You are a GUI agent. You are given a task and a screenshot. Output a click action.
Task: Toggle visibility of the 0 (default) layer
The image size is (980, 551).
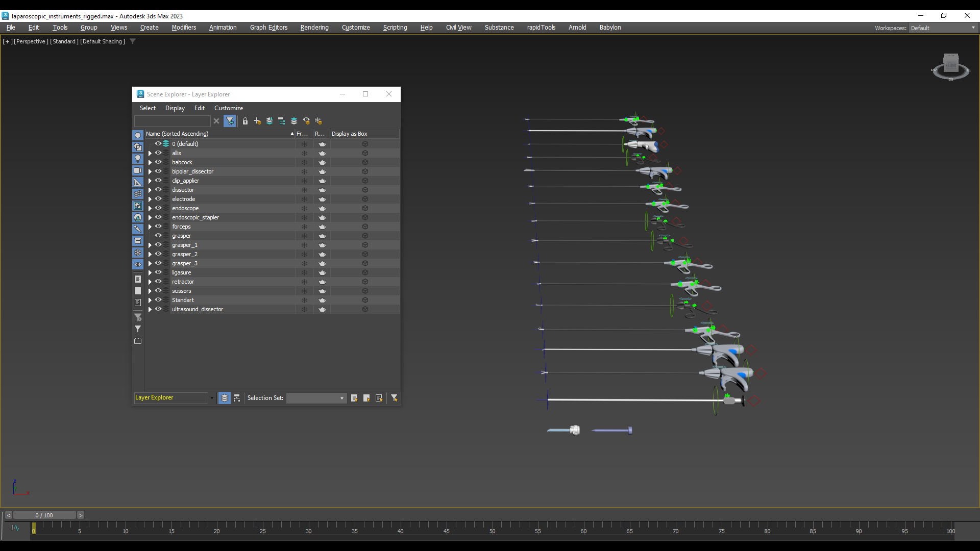(158, 144)
